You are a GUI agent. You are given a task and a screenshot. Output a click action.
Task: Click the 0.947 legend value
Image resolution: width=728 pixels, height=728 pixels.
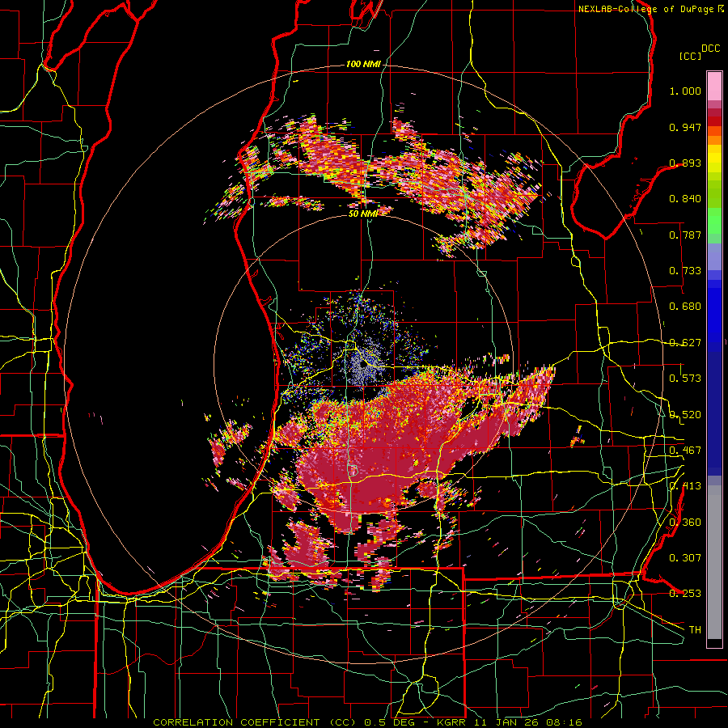click(x=685, y=127)
